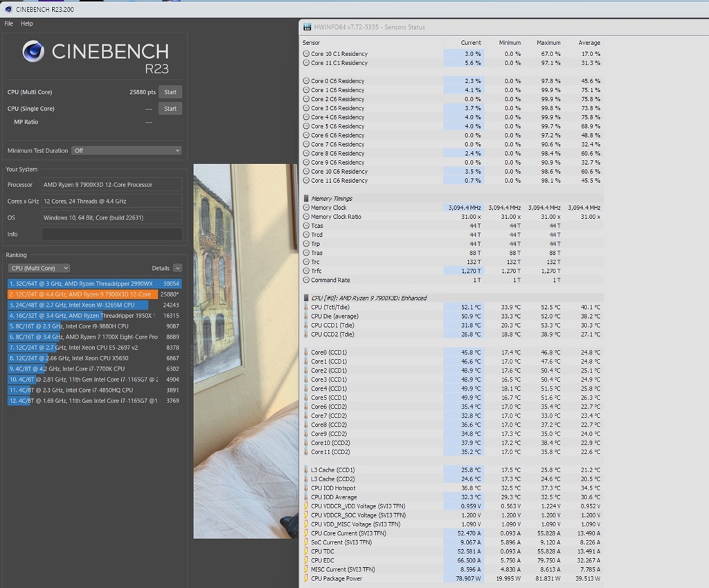This screenshot has width=709, height=588.
Task: Click the Core 10 C1 Residency clock icon
Action: click(306, 54)
